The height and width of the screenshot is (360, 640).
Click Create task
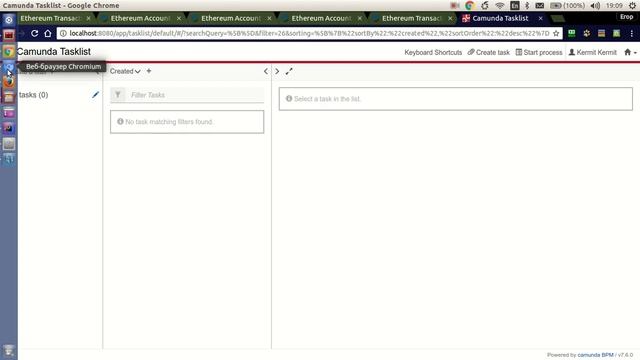coord(489,52)
